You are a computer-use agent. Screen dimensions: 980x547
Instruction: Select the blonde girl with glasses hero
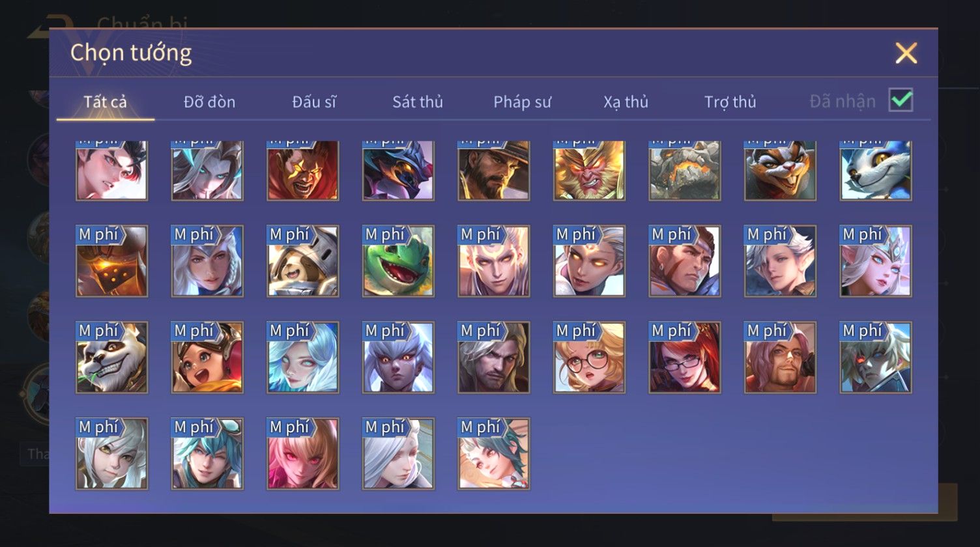point(589,358)
